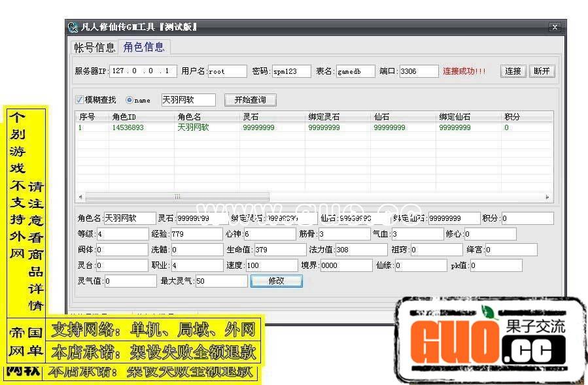This screenshot has width=588, height=385.
Task: Click the 角色名 column header
Action: point(207,116)
